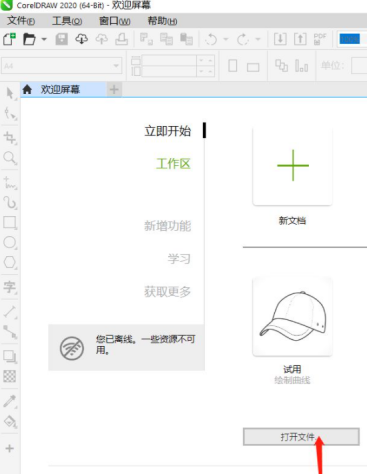Select the Drop shadow tool
The width and height of the screenshot is (367, 474).
10,356
